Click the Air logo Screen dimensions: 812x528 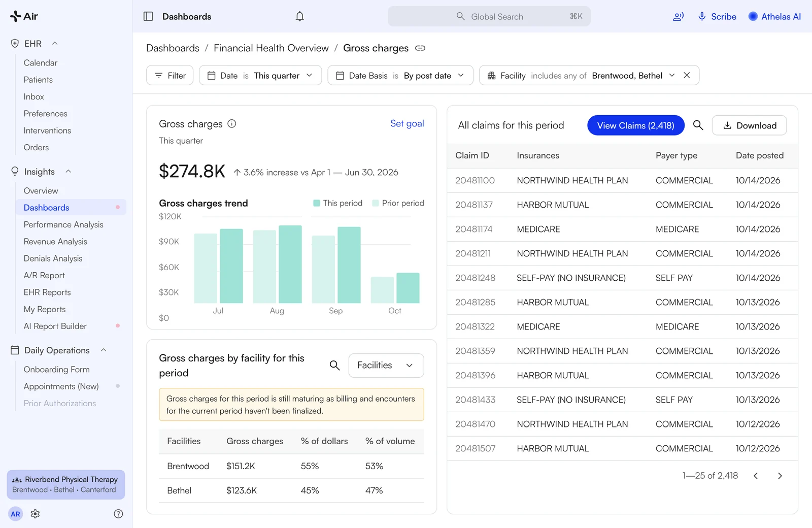point(24,16)
